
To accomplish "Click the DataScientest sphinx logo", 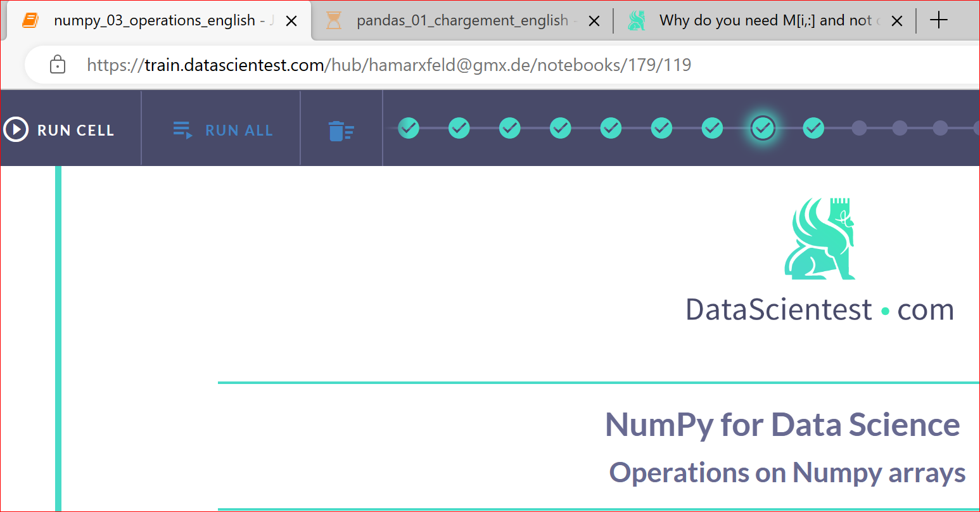I will [820, 238].
